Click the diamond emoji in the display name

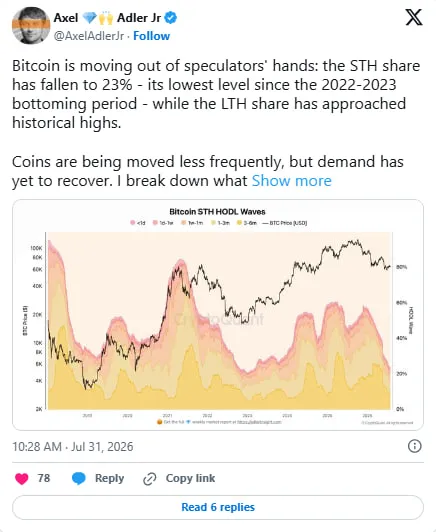pos(90,18)
